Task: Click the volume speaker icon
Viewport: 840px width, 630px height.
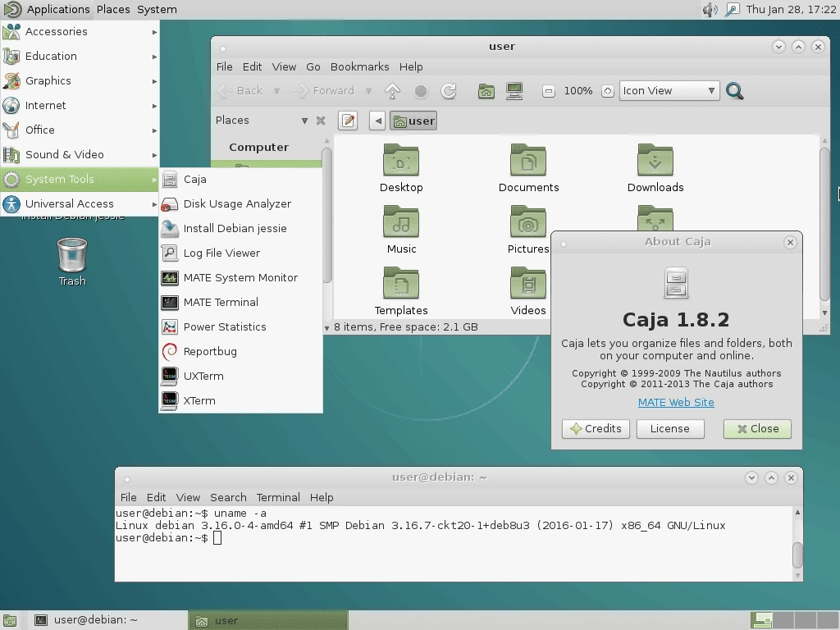Action: coord(710,10)
